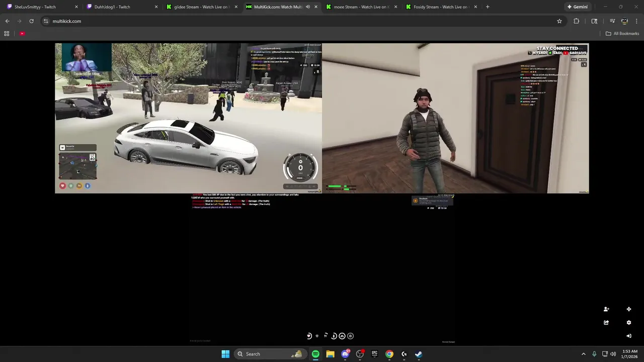Viewport: 644px width, 362px height.
Task: Reload the multikick.com page
Action: click(x=31, y=21)
